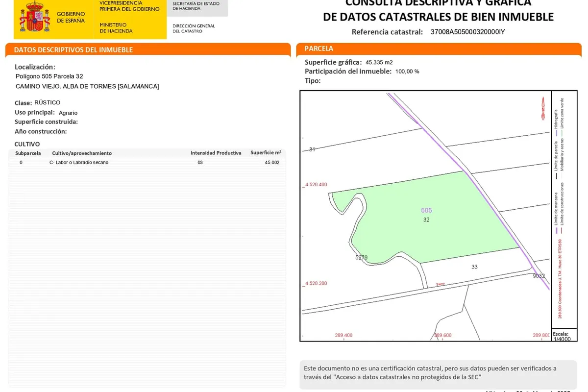Select "SECRETARÍA DE ESTADO DE HACIENDA" text
The width and height of the screenshot is (588, 392).
(196, 6)
